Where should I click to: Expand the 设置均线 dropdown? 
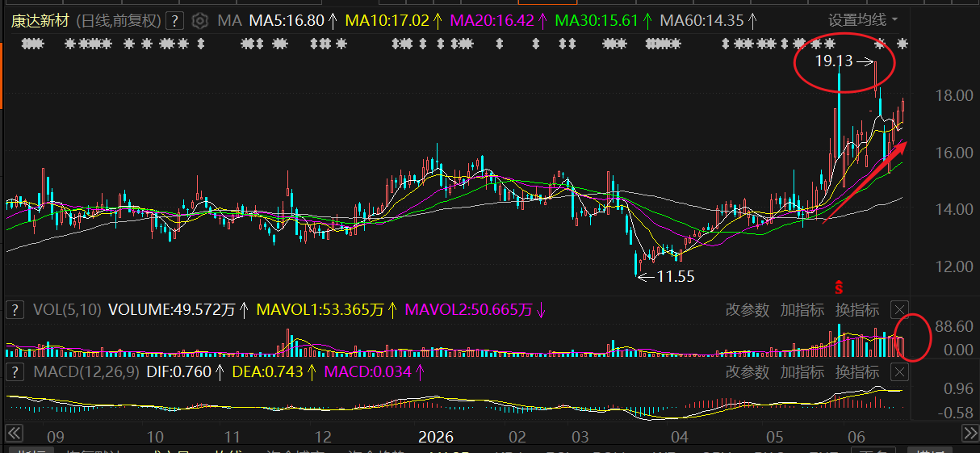coord(863,20)
